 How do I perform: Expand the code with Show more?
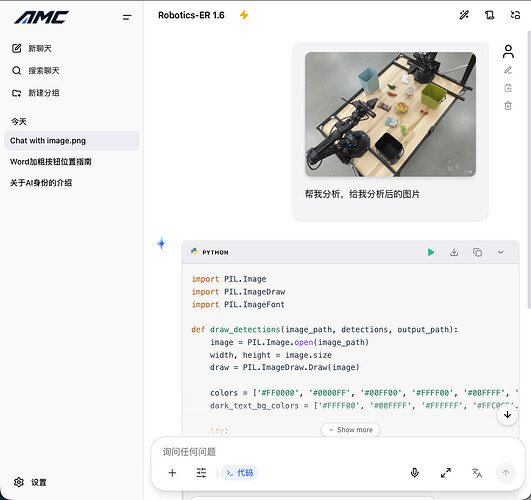(x=351, y=430)
